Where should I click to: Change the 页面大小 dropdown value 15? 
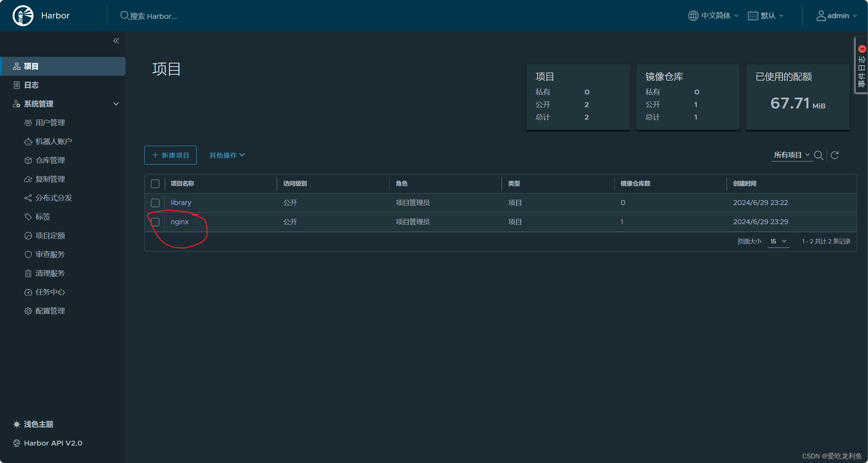click(778, 241)
